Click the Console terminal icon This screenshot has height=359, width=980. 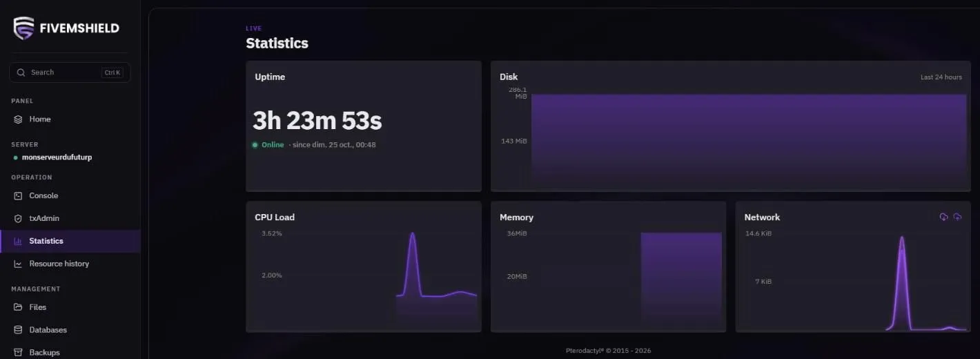[19, 196]
